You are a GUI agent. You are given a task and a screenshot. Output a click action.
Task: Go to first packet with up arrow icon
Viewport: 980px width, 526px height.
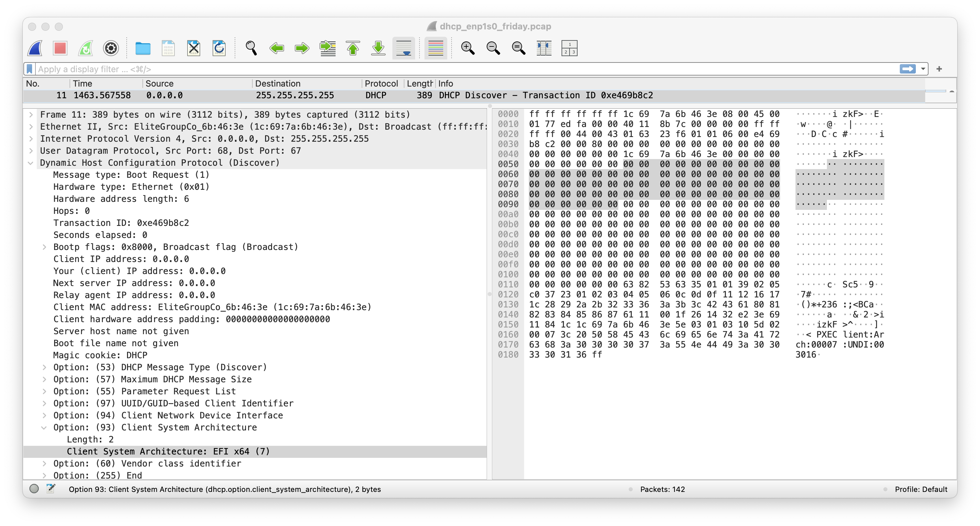pyautogui.click(x=353, y=48)
